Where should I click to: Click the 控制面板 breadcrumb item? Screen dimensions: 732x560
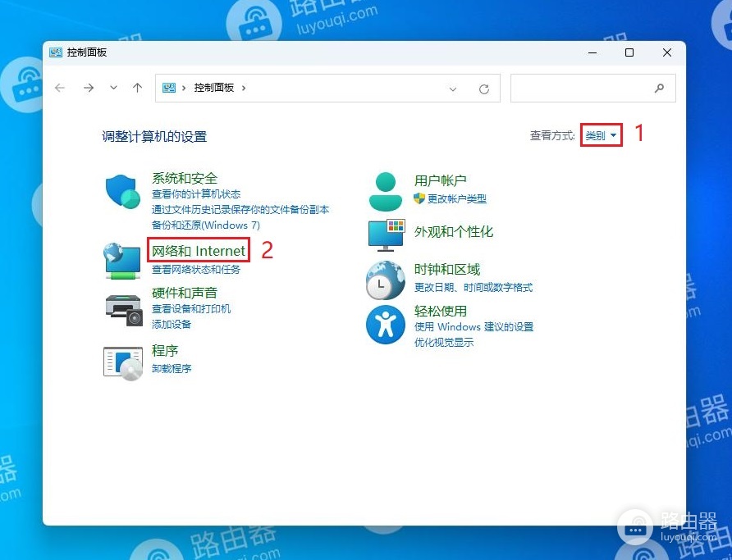coord(214,88)
